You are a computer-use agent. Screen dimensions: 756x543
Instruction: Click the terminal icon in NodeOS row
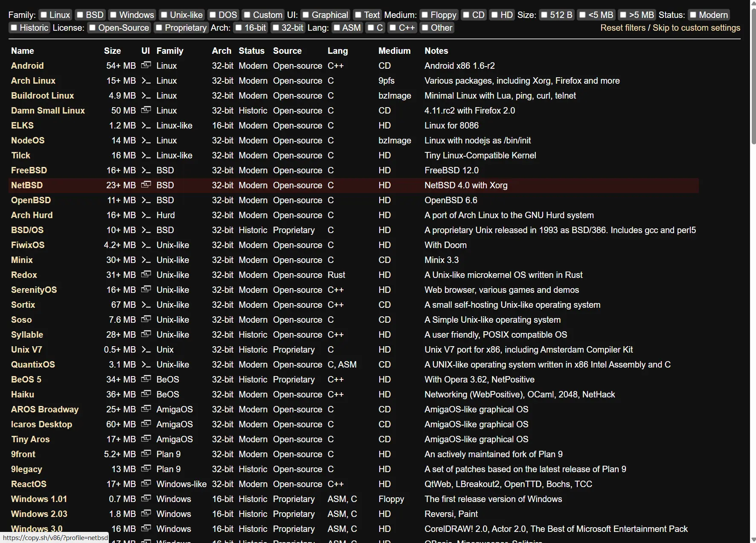click(x=146, y=140)
